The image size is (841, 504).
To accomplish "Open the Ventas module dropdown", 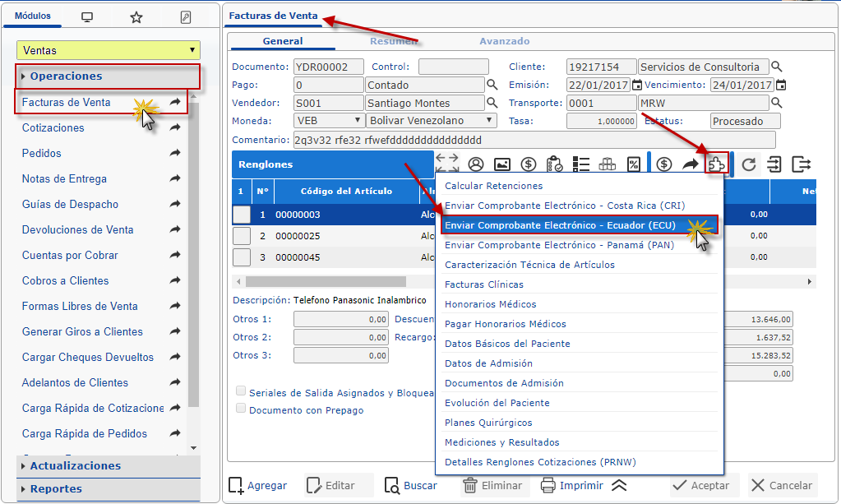I will pos(109,50).
